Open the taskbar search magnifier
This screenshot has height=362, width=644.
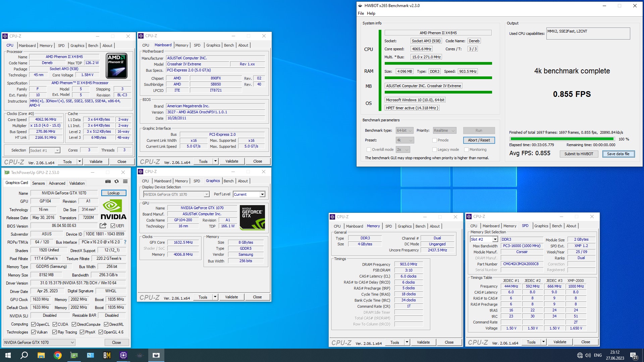tap(24, 355)
